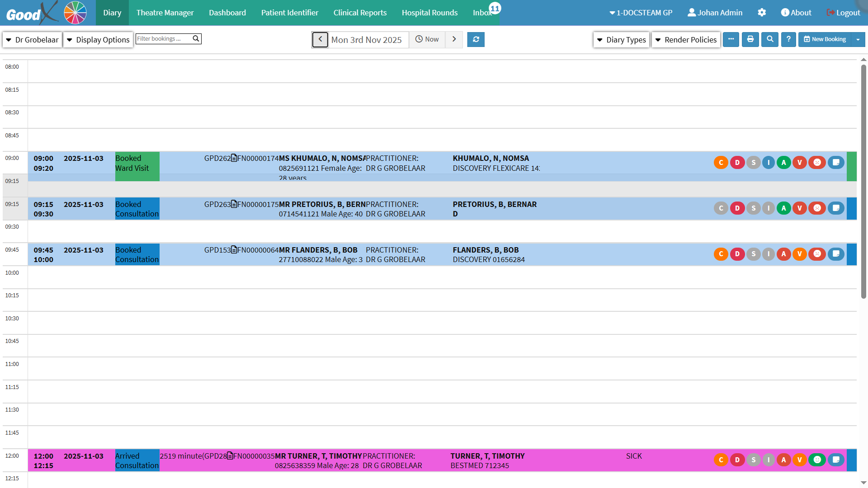Click the question mark help button
This screenshot has height=488, width=868.
coord(788,39)
